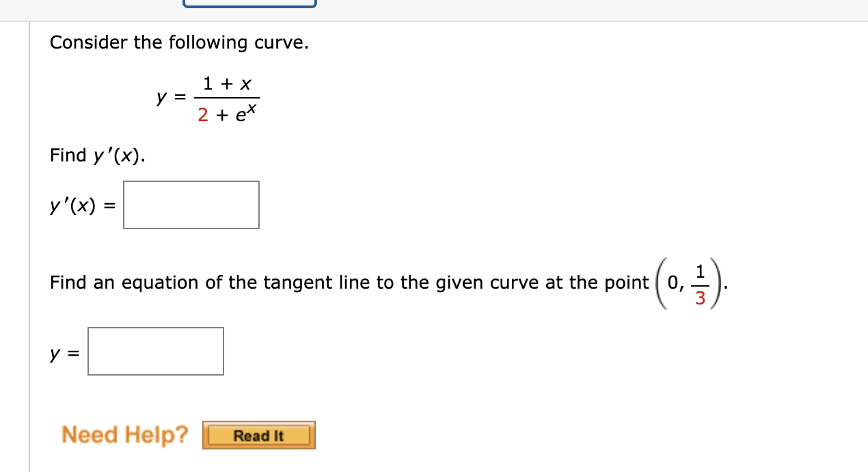Click inside the second empty answer field

155,351
